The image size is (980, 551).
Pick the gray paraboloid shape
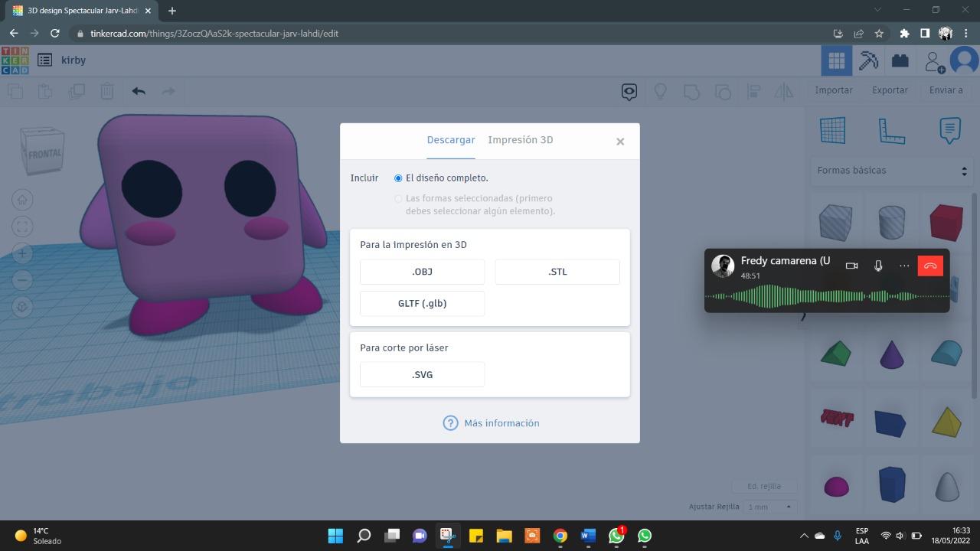pyautogui.click(x=947, y=487)
